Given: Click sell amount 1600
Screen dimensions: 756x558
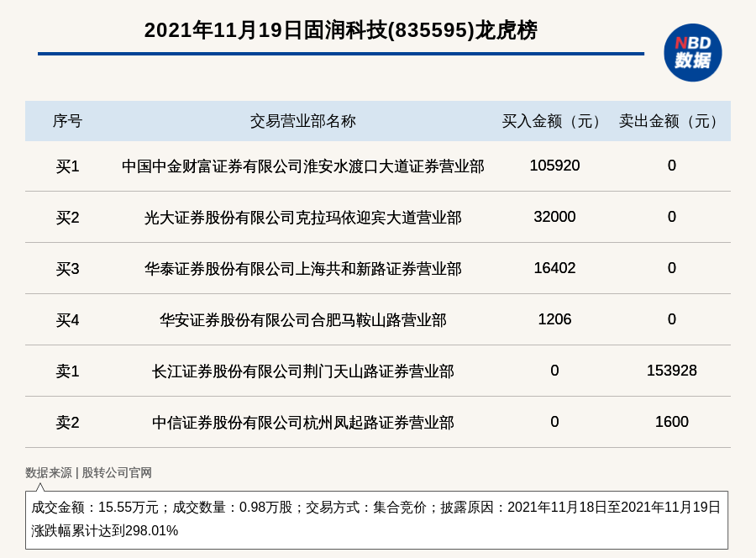Looking at the screenshot, I should pyautogui.click(x=672, y=422).
